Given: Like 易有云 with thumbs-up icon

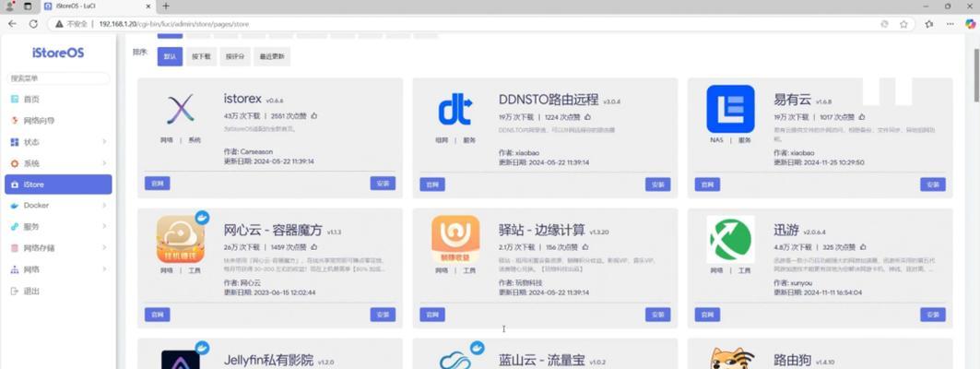Looking at the screenshot, I should 862,116.
